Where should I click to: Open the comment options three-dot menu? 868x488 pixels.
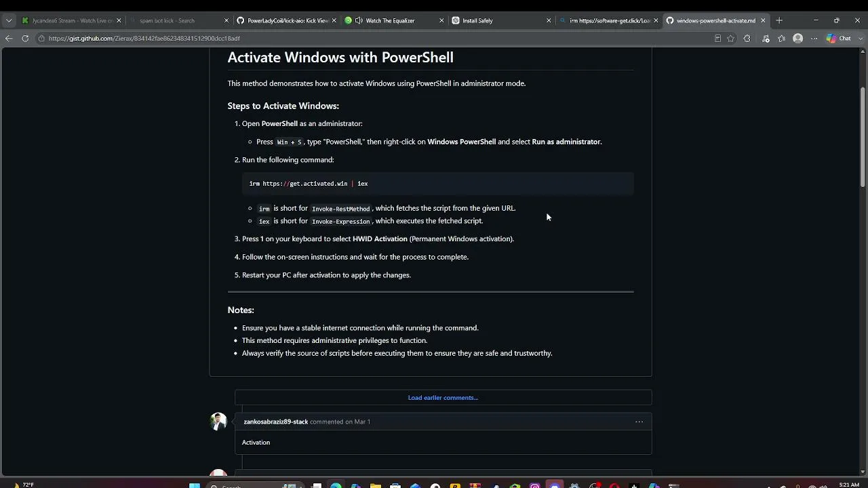(x=639, y=422)
